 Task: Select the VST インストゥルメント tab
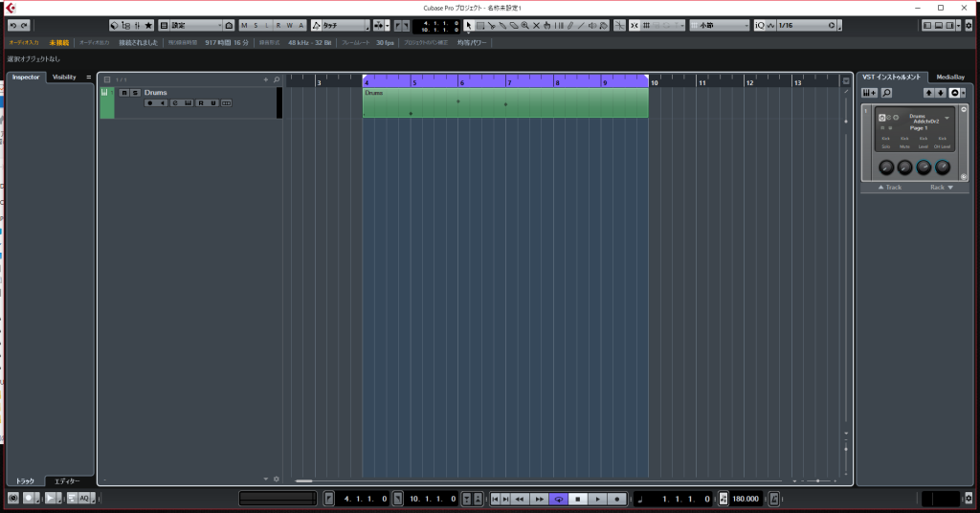(x=891, y=78)
